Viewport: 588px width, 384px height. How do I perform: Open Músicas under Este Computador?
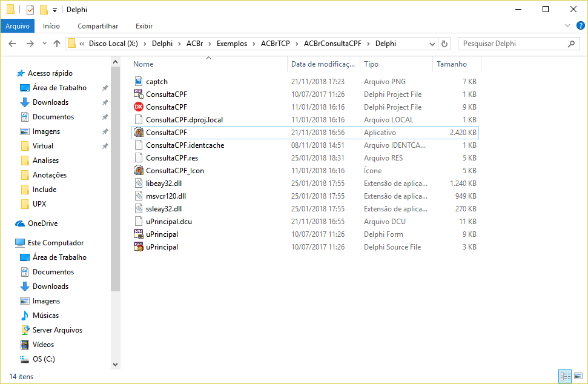(46, 316)
